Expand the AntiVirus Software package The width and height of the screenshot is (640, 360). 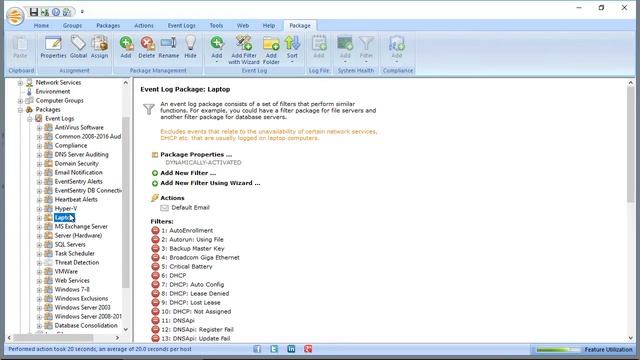pyautogui.click(x=39, y=128)
